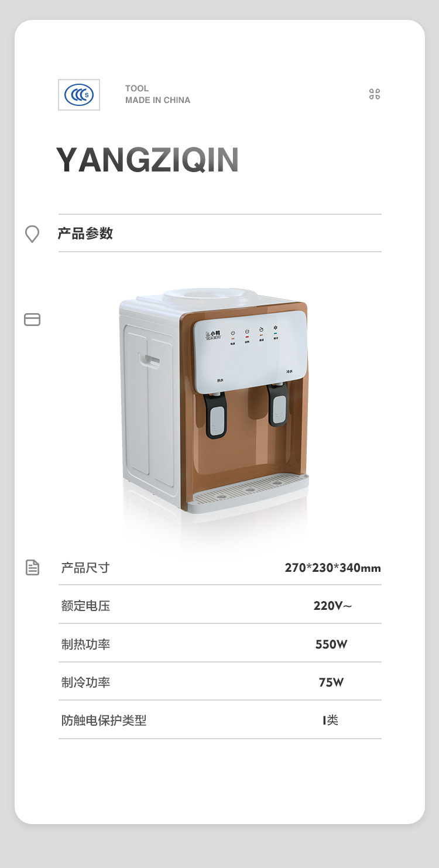This screenshot has height=868, width=439.
Task: Select the 产品尺寸 row label
Action: tap(85, 568)
